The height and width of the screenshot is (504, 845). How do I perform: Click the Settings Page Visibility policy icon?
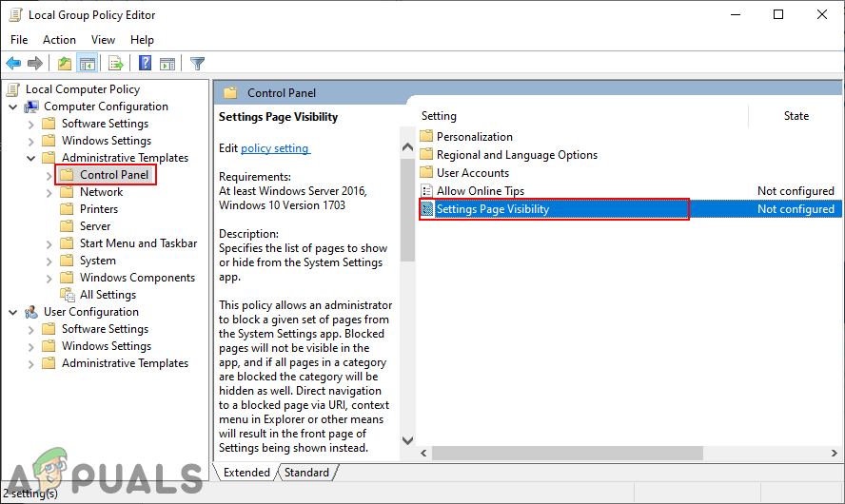pyautogui.click(x=427, y=209)
